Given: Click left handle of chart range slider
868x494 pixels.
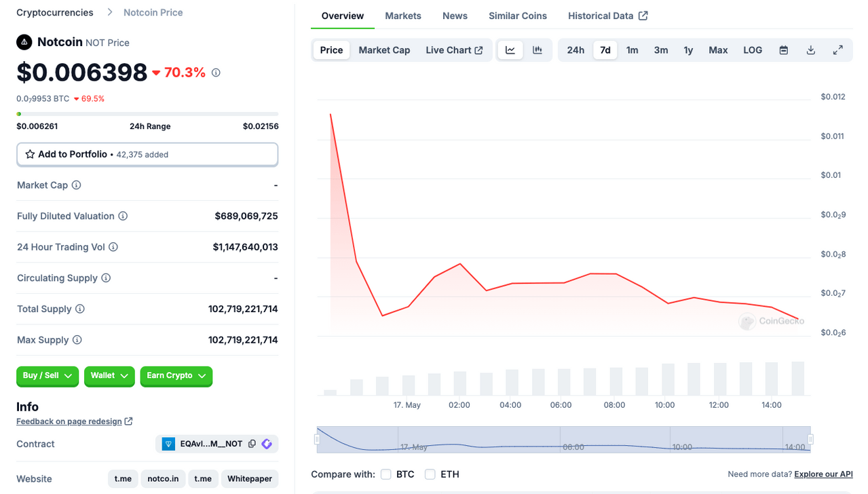Looking at the screenshot, I should pyautogui.click(x=317, y=440).
